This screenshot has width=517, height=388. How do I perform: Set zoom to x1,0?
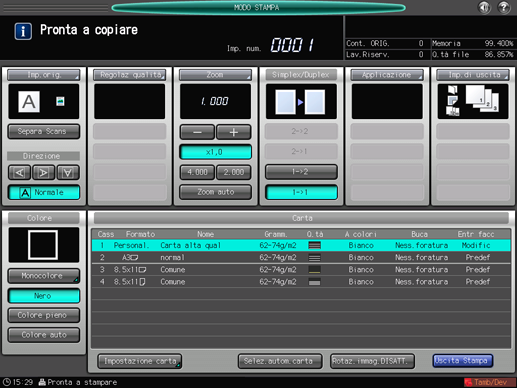[215, 152]
